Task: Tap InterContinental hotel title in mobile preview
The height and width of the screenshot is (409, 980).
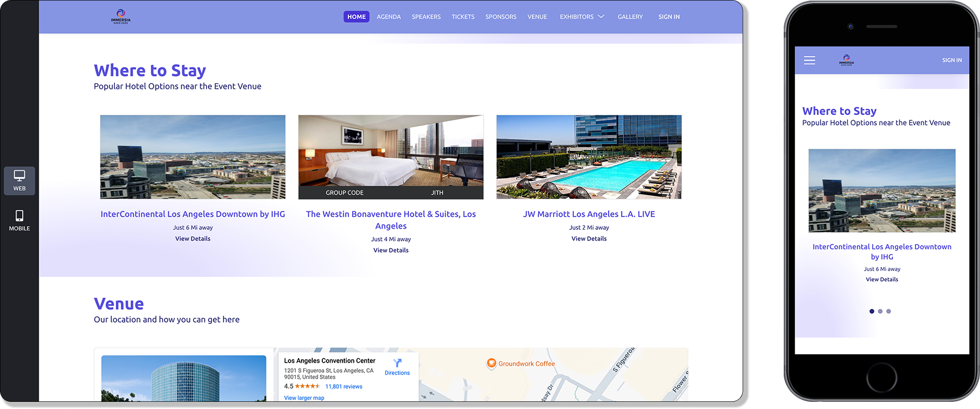Action: click(882, 252)
